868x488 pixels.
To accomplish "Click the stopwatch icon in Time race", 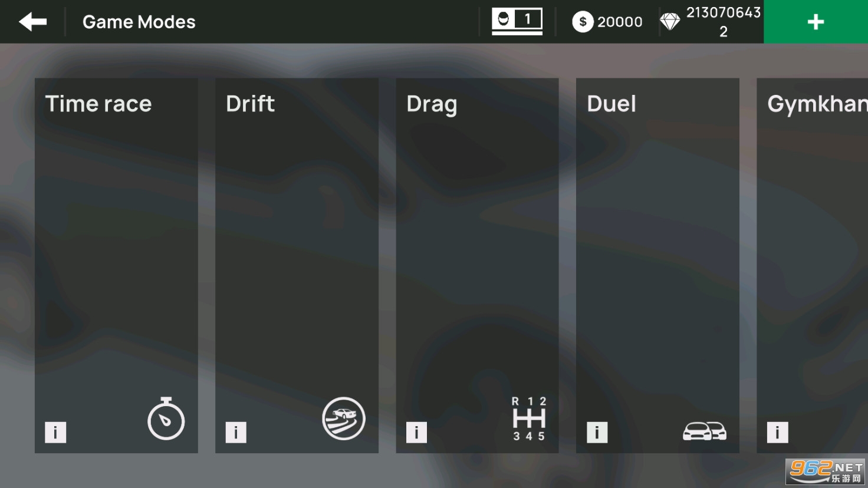I will click(x=166, y=418).
